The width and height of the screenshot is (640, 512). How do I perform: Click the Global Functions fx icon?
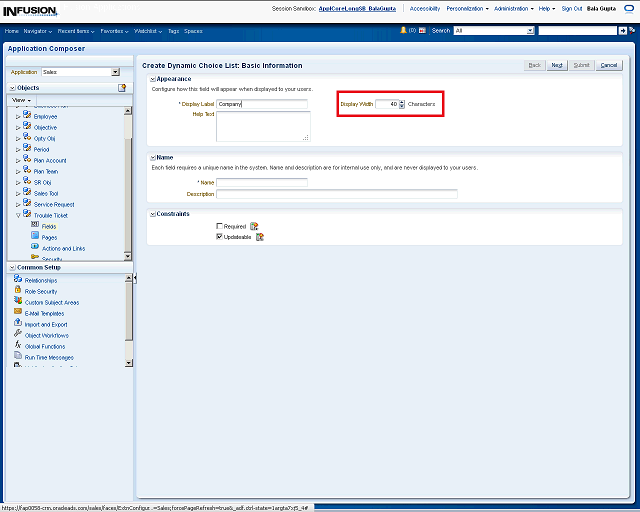(x=18, y=346)
